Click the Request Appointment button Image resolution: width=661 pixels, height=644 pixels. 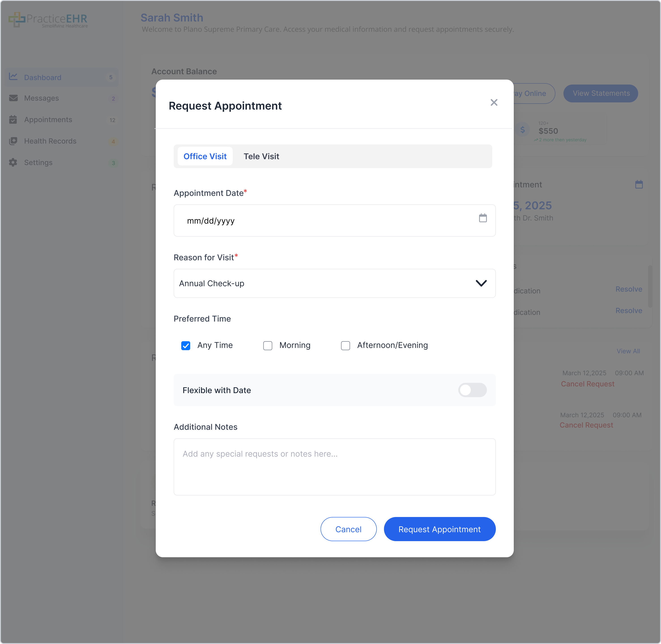[x=439, y=529]
